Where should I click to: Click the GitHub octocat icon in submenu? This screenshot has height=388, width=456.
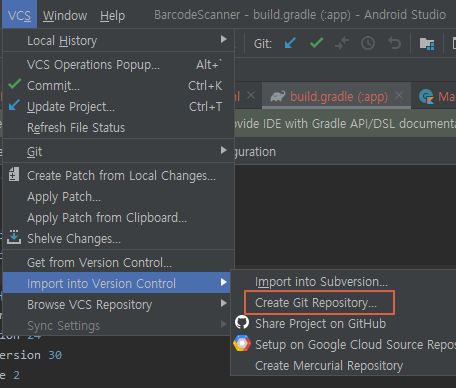point(242,323)
